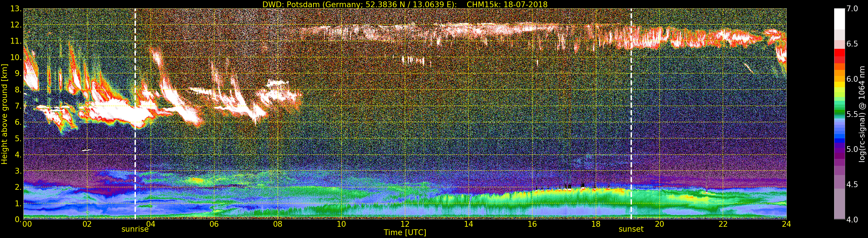
Task: Click the y-axis tick label '9.'
Action: pyautogui.click(x=18, y=74)
